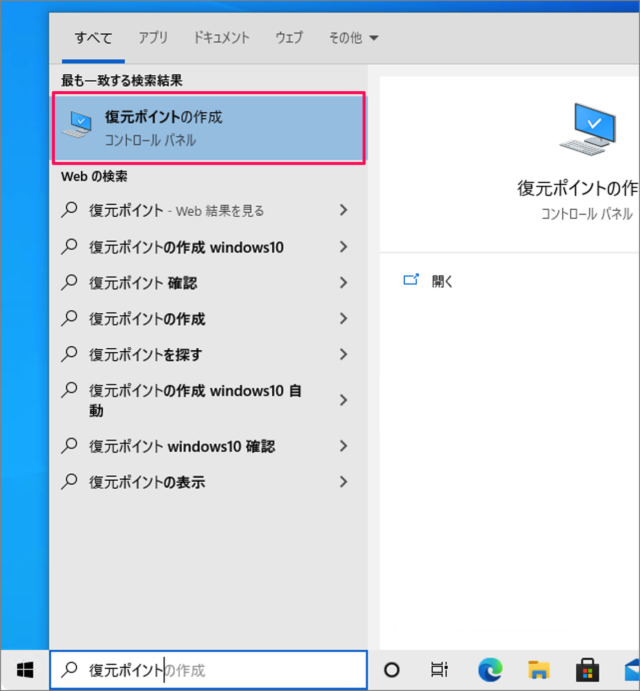Expand arrow for 復元ポイントの表示
Screen dimensions: 640x691
(x=344, y=482)
